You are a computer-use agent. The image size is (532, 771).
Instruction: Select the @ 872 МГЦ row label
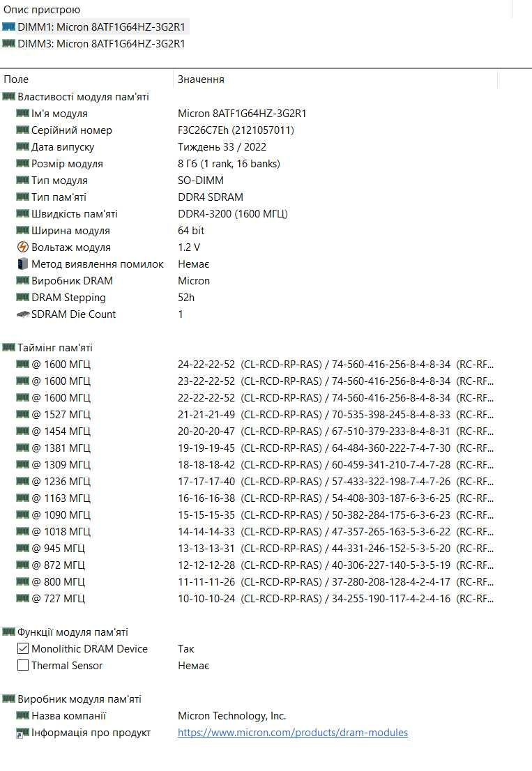coord(58,565)
